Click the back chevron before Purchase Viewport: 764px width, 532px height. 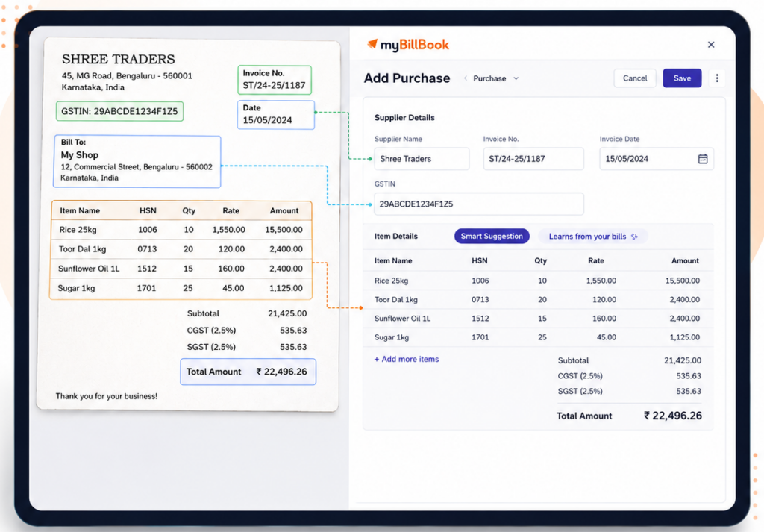pyautogui.click(x=466, y=78)
